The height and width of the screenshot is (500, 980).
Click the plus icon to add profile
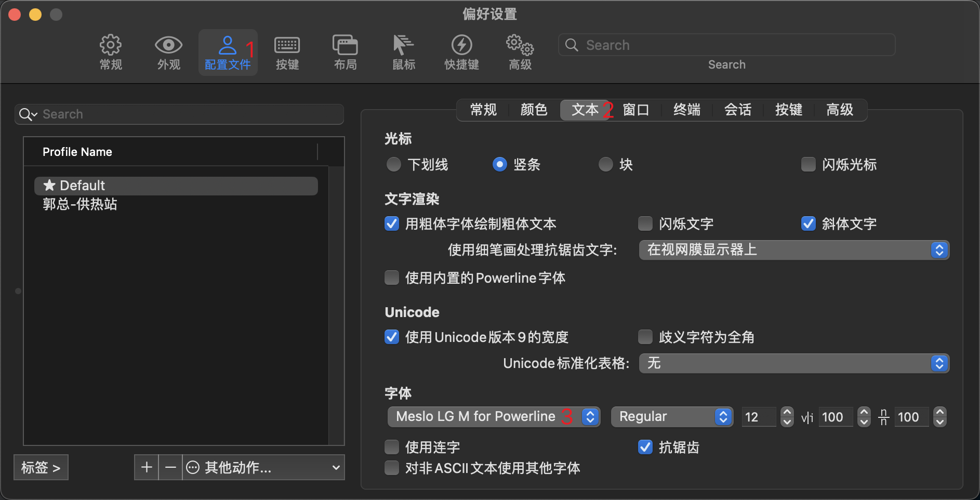pos(147,467)
